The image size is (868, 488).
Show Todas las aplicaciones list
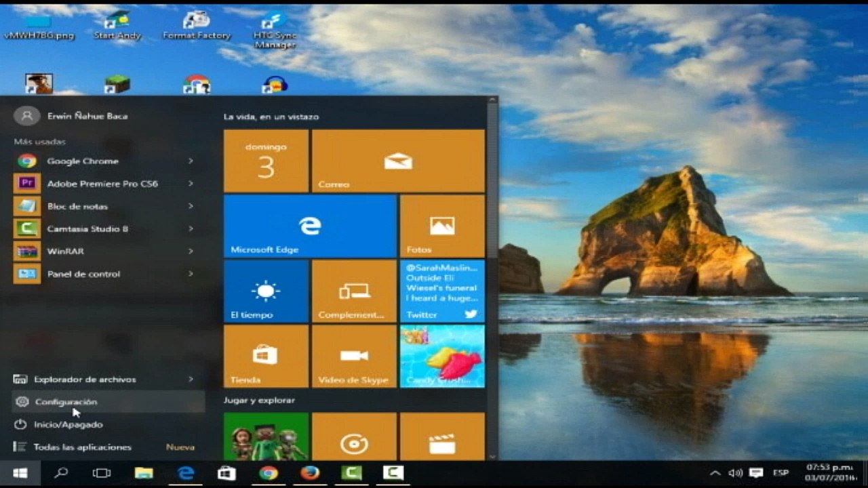(108, 447)
